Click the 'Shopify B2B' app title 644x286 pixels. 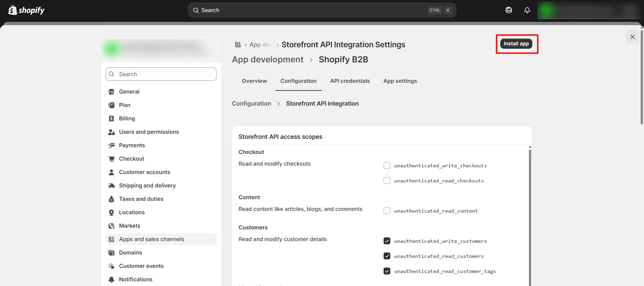(x=343, y=60)
